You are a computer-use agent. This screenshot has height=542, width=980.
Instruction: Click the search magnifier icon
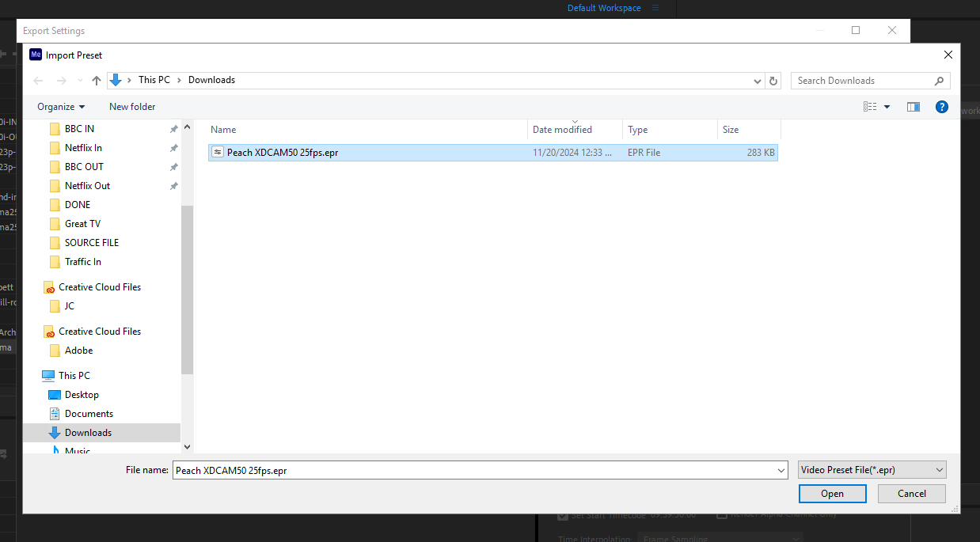[x=940, y=81]
